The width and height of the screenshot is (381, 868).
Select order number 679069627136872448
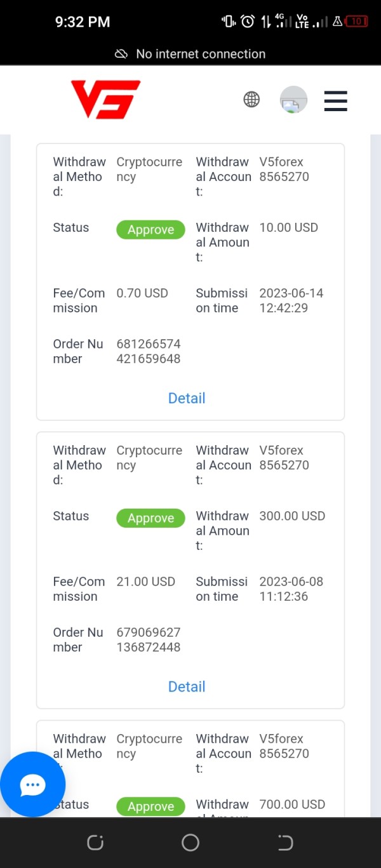tap(149, 639)
